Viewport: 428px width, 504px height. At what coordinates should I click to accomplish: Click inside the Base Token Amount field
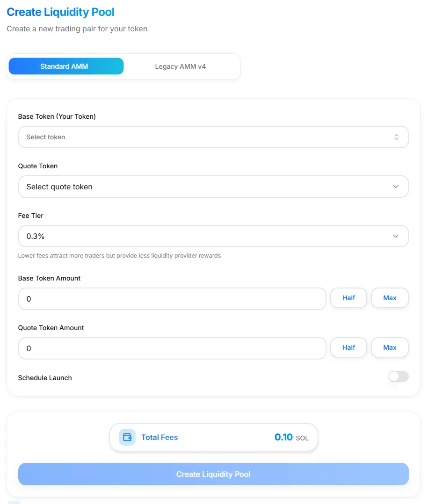172,299
